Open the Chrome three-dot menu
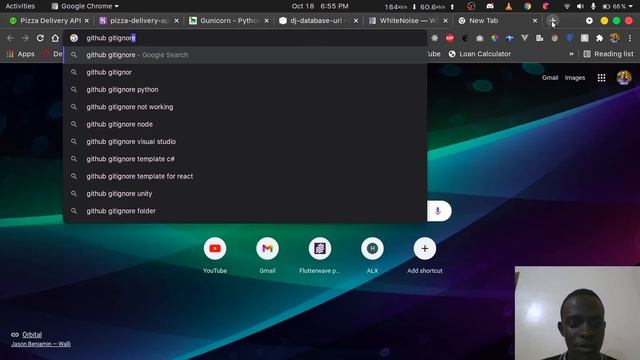 tap(630, 38)
